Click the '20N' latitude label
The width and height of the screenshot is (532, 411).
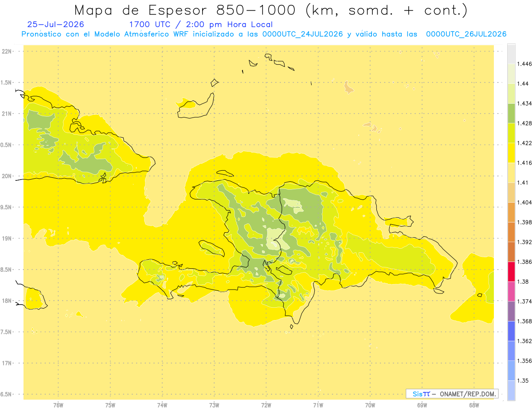point(7,176)
